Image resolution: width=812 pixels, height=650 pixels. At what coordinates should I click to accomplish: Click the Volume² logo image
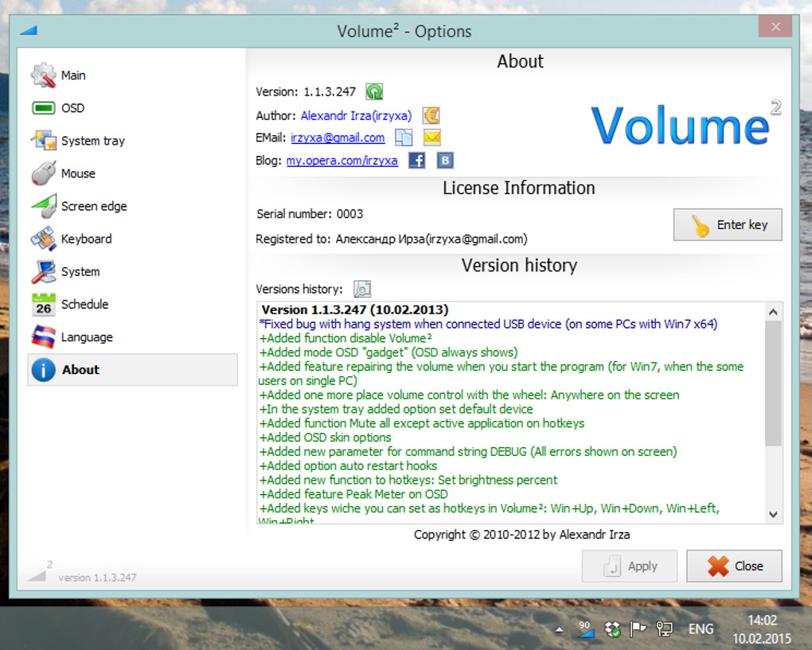click(x=686, y=124)
